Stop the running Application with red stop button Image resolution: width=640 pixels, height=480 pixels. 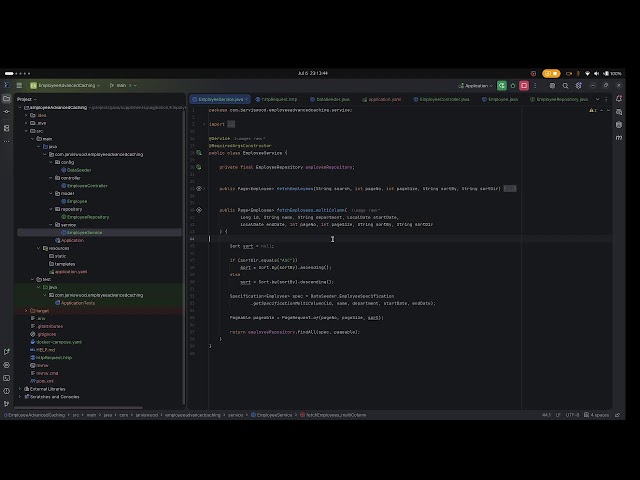point(524,85)
